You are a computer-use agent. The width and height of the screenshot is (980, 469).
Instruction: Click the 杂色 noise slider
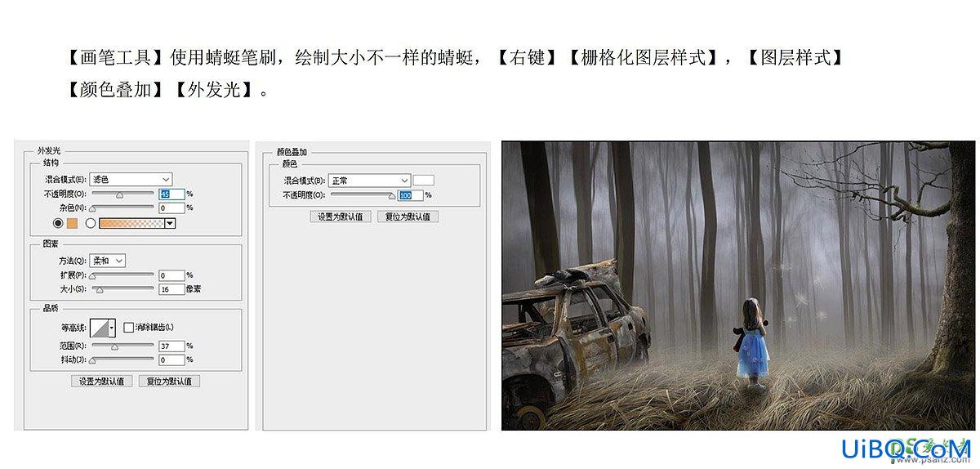click(x=122, y=208)
